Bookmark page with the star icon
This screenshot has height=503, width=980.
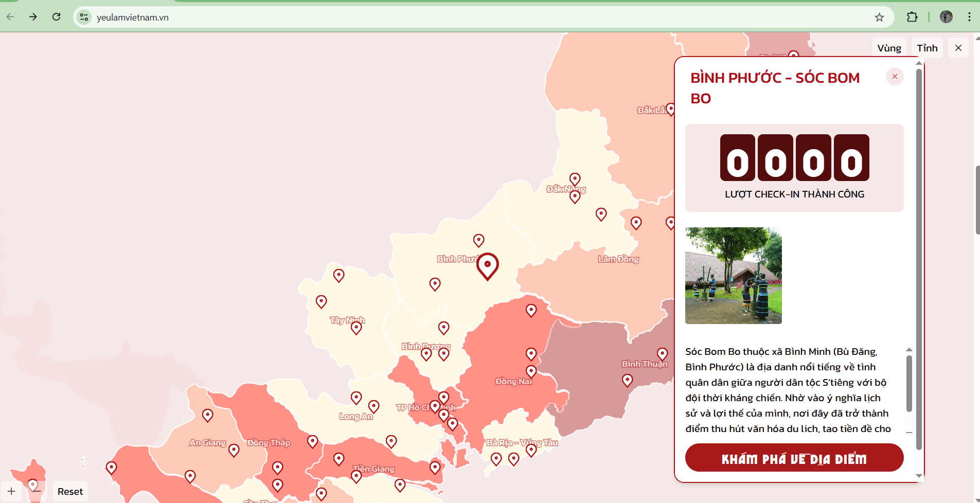[879, 17]
